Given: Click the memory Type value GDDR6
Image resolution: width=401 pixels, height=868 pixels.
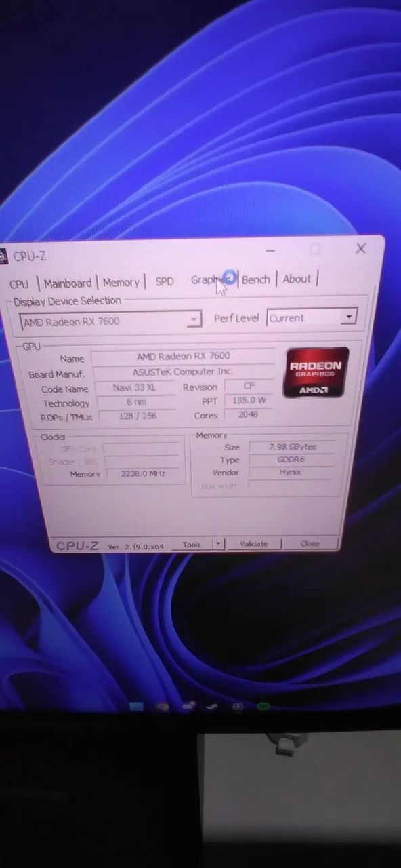Looking at the screenshot, I should point(291,460).
